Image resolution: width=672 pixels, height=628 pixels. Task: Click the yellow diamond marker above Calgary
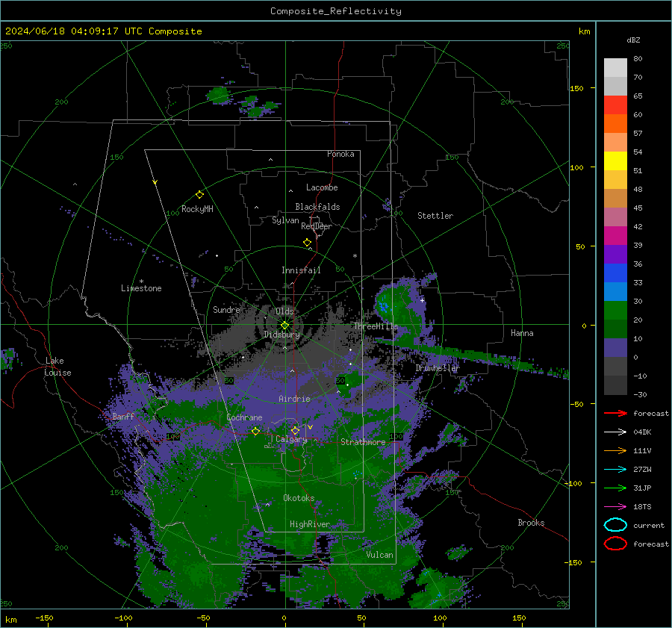[x=295, y=430]
